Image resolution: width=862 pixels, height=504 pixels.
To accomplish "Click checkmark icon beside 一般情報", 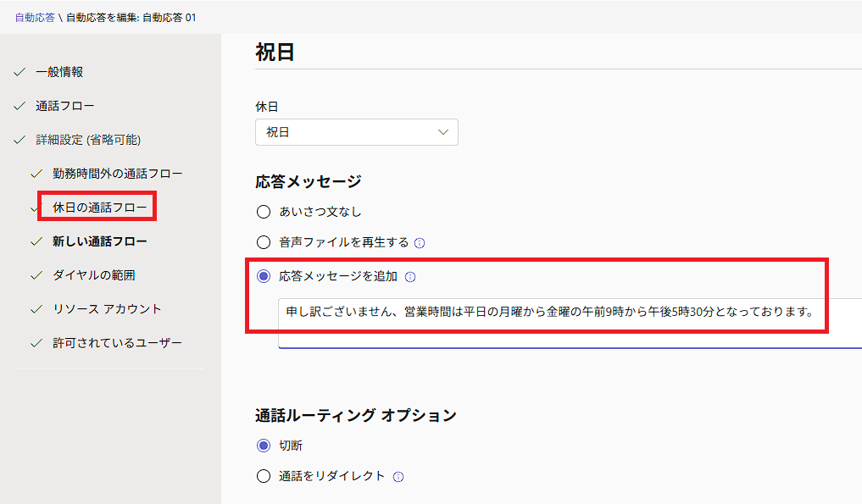I will tap(19, 72).
